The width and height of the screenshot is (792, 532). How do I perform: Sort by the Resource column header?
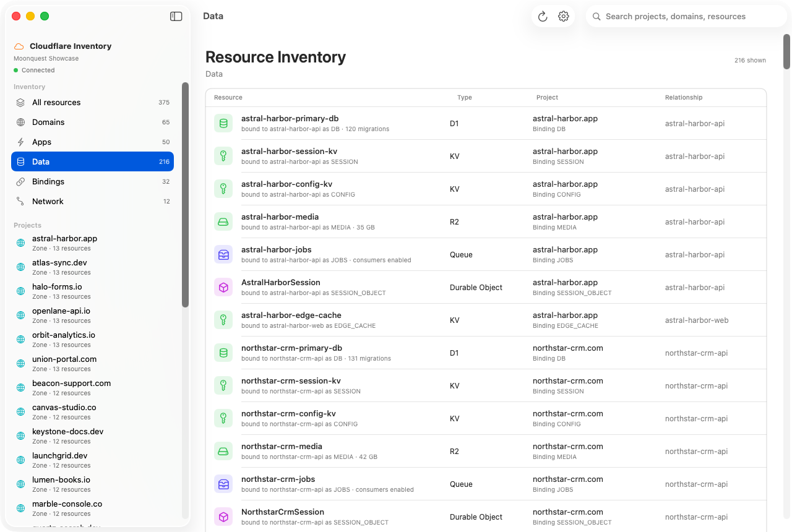pyautogui.click(x=228, y=98)
